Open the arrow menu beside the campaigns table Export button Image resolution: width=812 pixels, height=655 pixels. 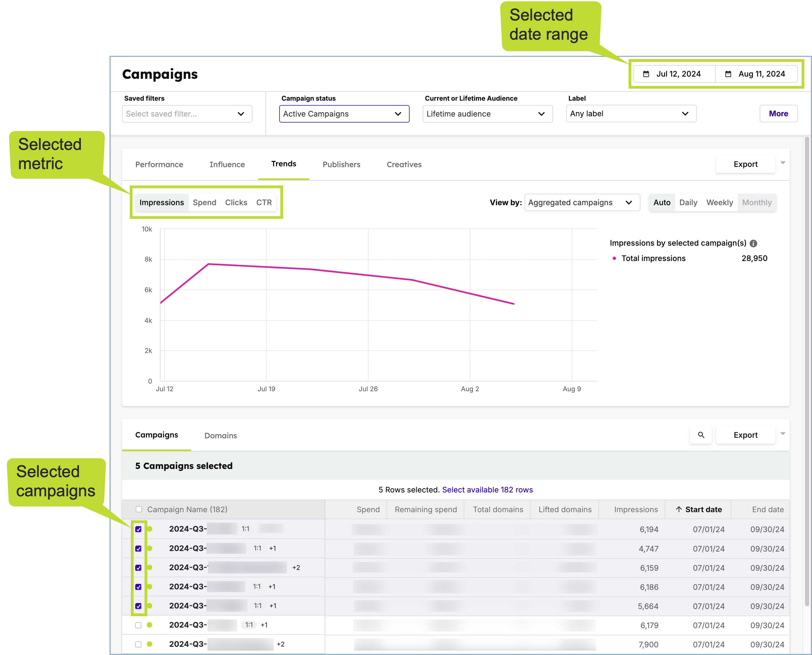tap(783, 434)
